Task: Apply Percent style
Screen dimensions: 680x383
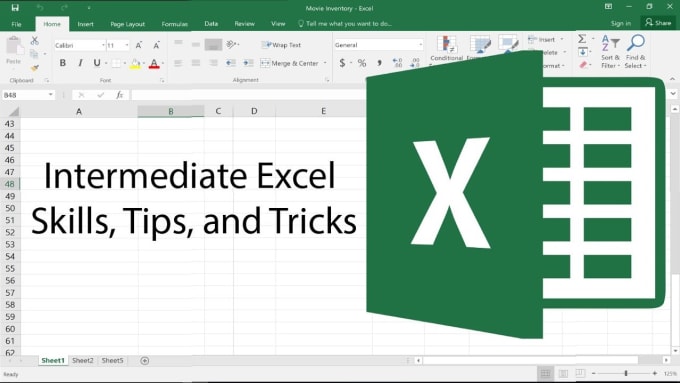Action: pos(362,63)
